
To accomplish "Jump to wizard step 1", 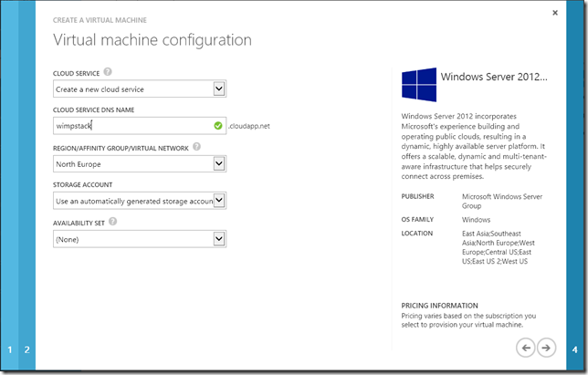I will [10, 349].
